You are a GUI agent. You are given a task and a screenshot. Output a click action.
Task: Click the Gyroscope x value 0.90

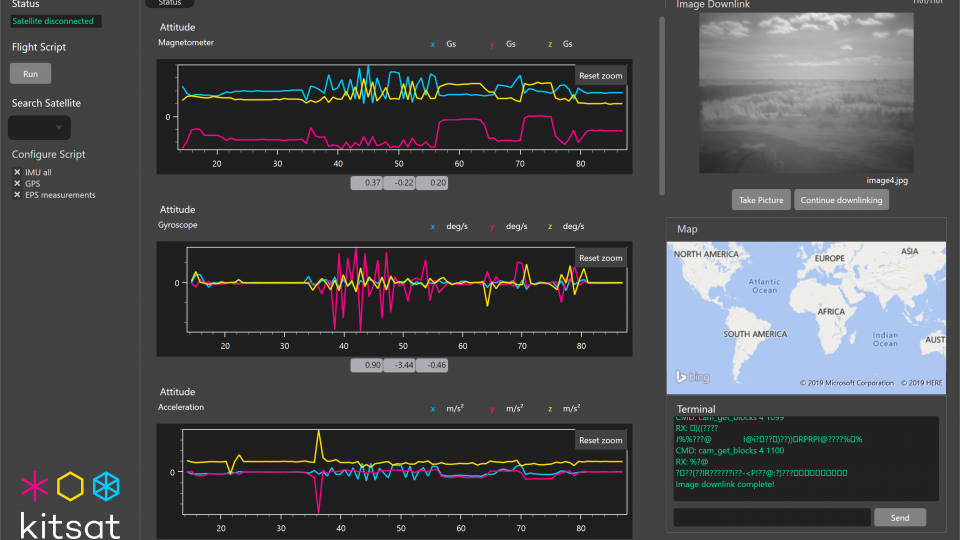tap(366, 365)
